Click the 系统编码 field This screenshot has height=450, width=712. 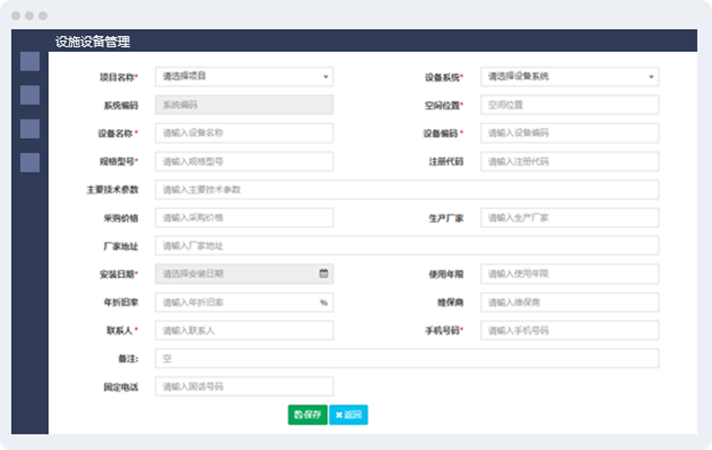[244, 105]
